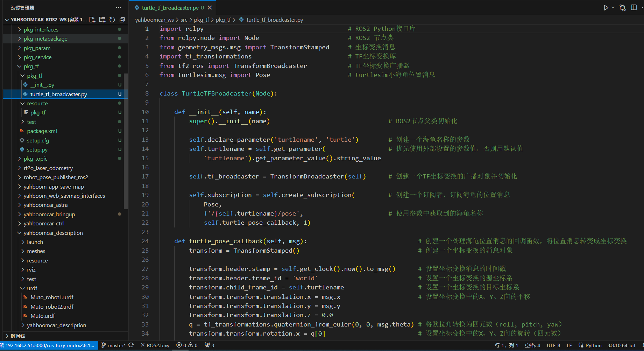The width and height of the screenshot is (644, 351).
Task: Open the run options dropdown arrow
Action: pos(613,8)
